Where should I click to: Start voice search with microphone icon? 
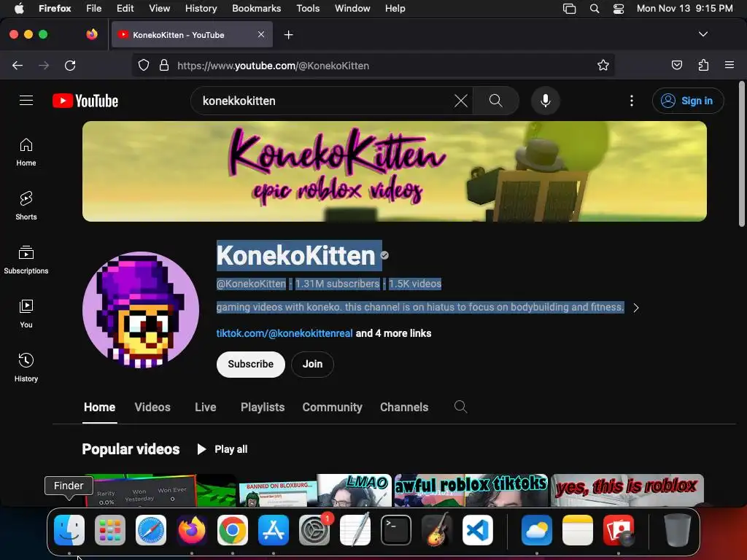coord(546,101)
